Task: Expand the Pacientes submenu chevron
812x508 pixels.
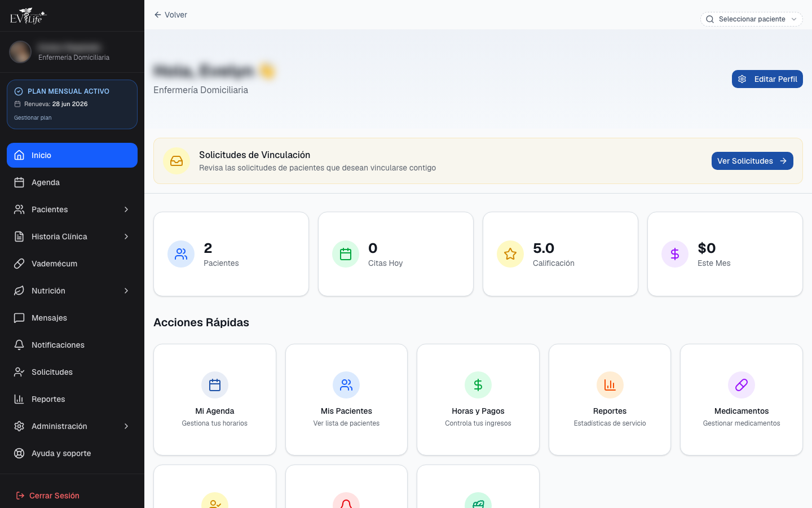Action: tap(126, 209)
